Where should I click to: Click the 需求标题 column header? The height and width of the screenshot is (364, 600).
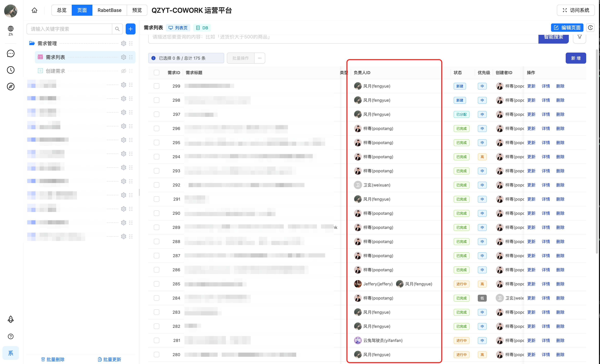tap(194, 73)
